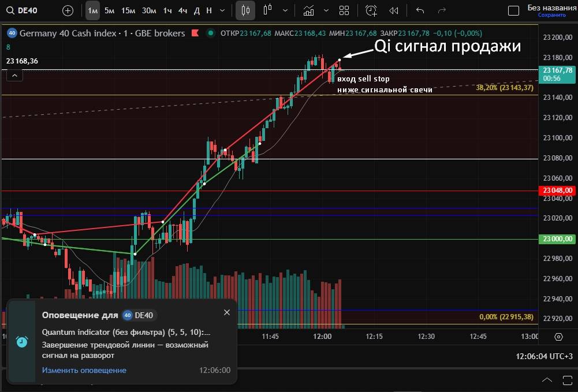The height and width of the screenshot is (392, 578).
Task: Click the bar chart style icon
Action: point(267,10)
